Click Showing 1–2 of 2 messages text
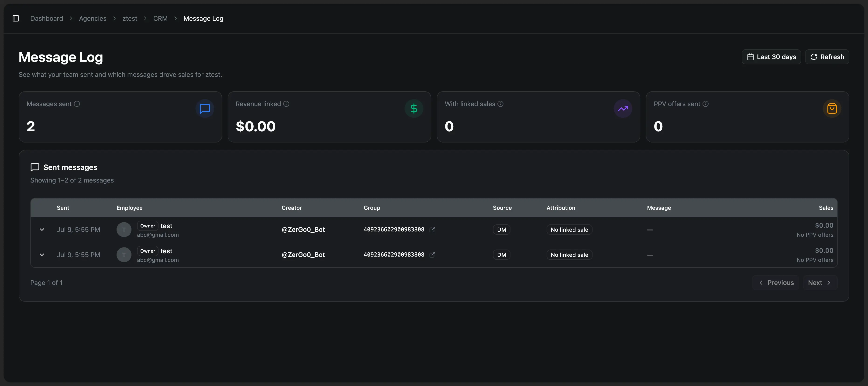Screen dimensions: 868x386 [x=72, y=180]
